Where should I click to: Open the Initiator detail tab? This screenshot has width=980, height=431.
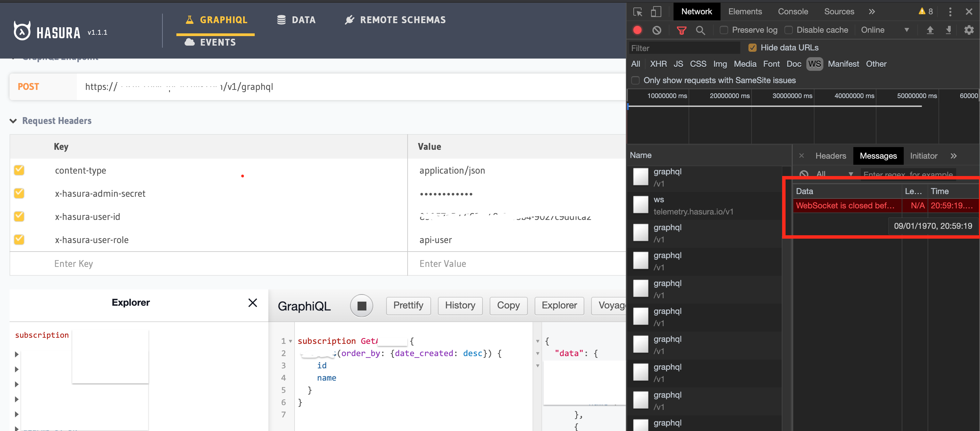click(x=923, y=156)
